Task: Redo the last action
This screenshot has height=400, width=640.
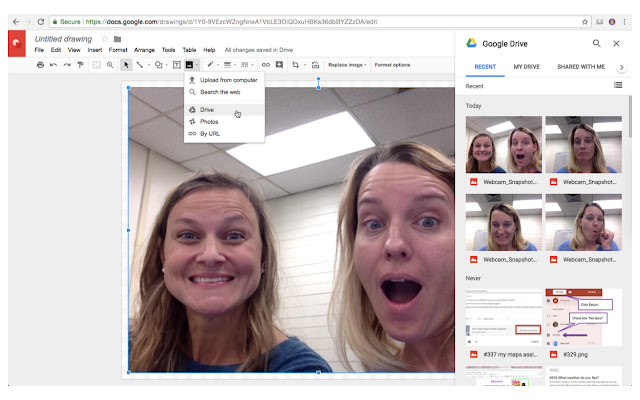Action: click(x=67, y=64)
